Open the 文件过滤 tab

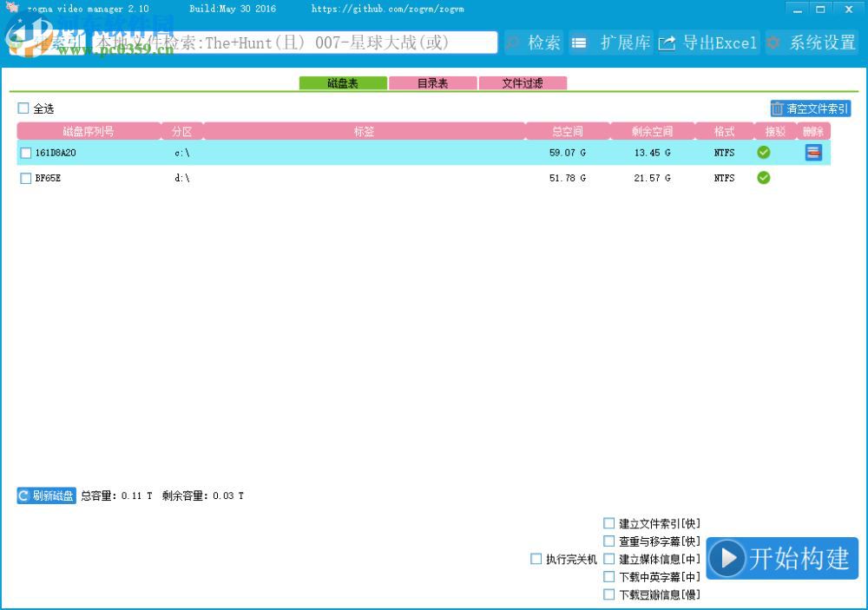[x=523, y=82]
